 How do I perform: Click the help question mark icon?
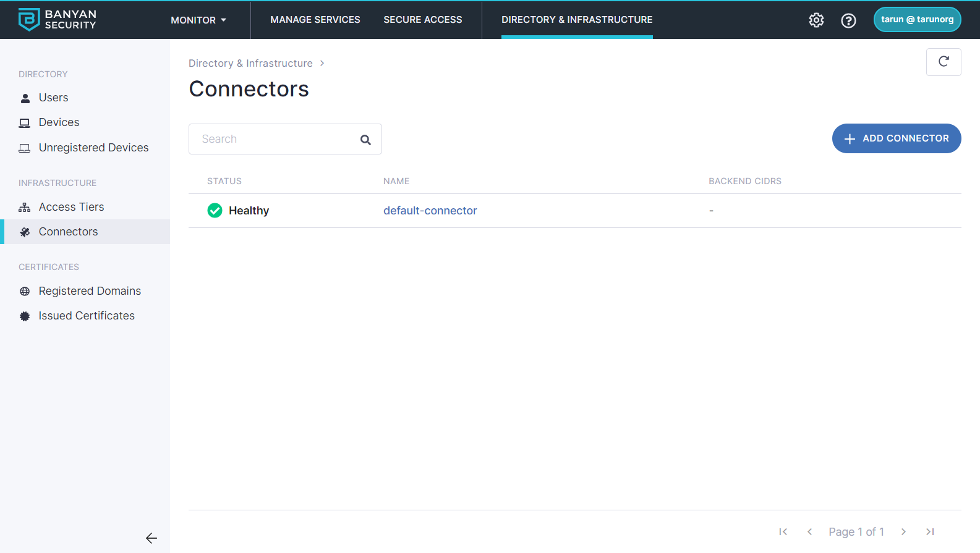[848, 20]
